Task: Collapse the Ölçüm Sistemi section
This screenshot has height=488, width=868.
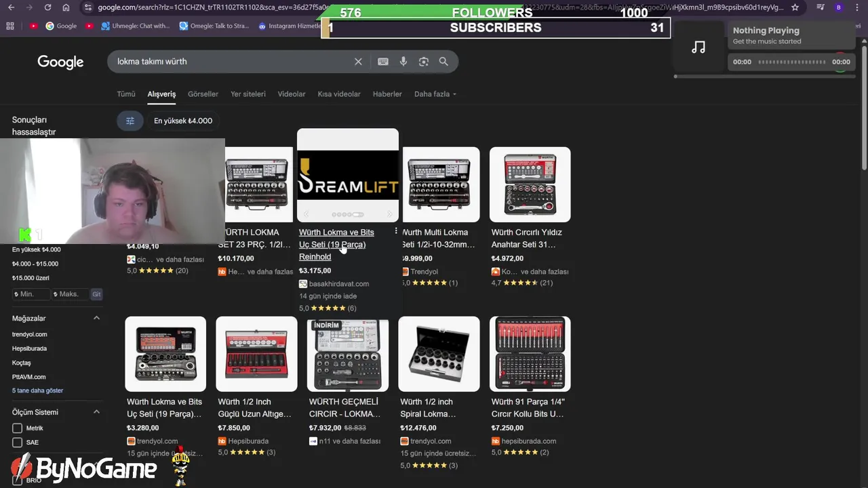Action: click(96, 412)
